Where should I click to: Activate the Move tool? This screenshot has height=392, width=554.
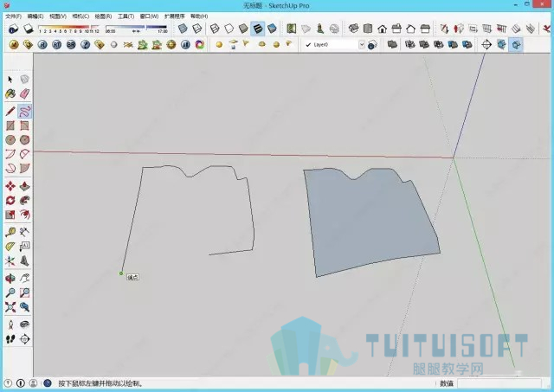click(x=10, y=186)
